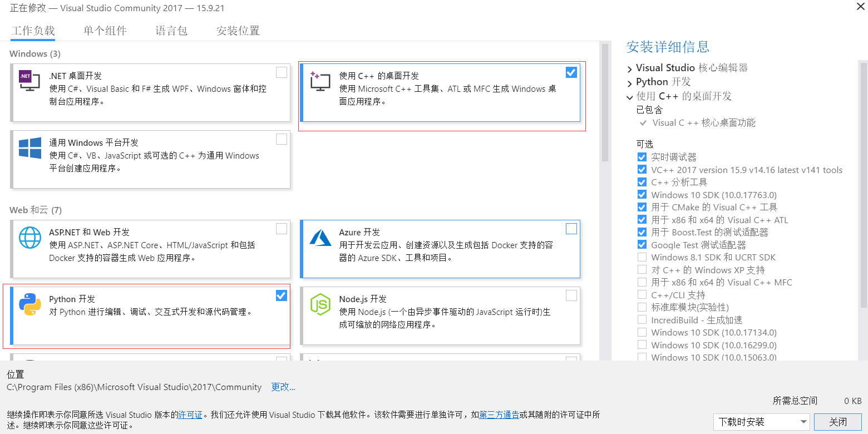The image size is (868, 434).
Task: Disable the 实时调试器 optional component
Action: coord(642,157)
